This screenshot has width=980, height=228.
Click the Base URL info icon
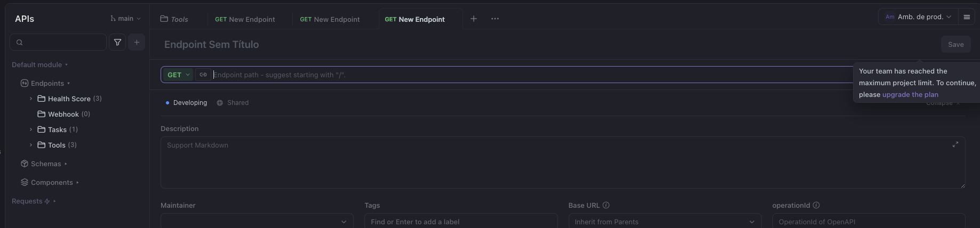606,205
